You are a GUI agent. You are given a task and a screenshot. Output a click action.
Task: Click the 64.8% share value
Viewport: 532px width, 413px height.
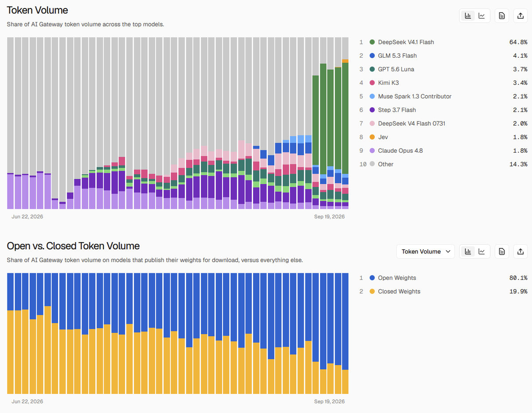518,42
